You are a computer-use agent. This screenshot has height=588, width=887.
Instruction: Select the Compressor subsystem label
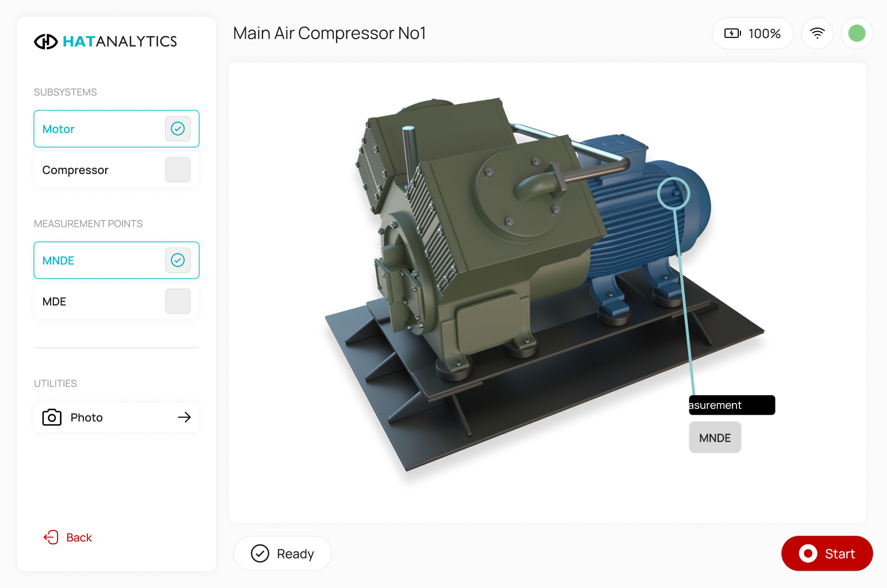tap(75, 170)
